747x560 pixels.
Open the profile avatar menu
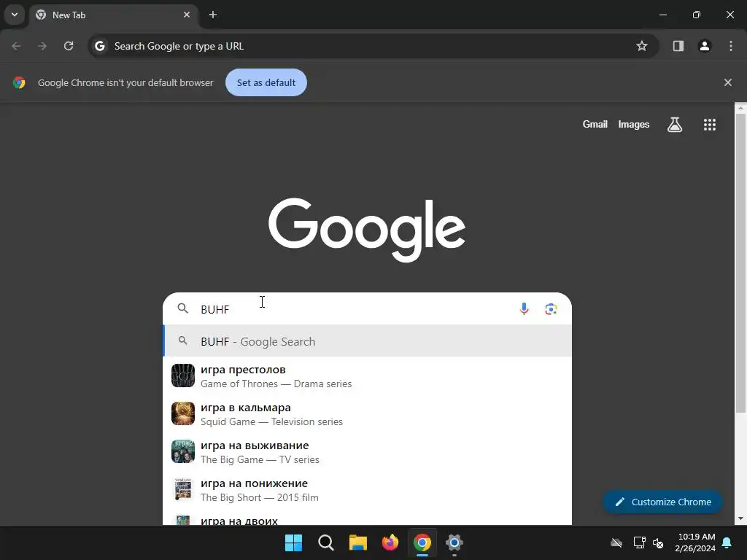[705, 46]
